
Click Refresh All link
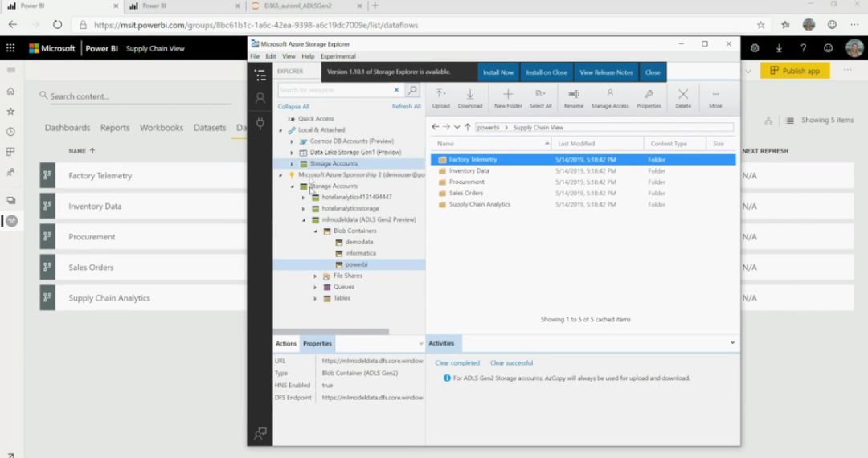click(x=407, y=106)
